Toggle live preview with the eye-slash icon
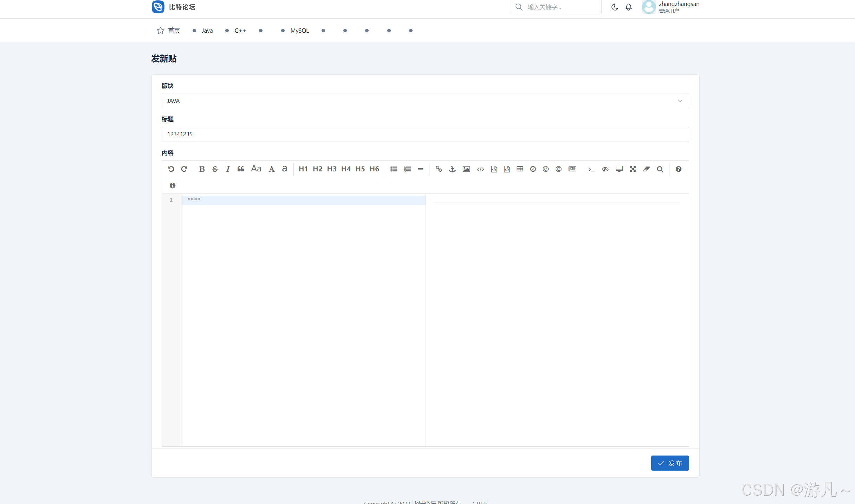This screenshot has width=855, height=504. [605, 169]
